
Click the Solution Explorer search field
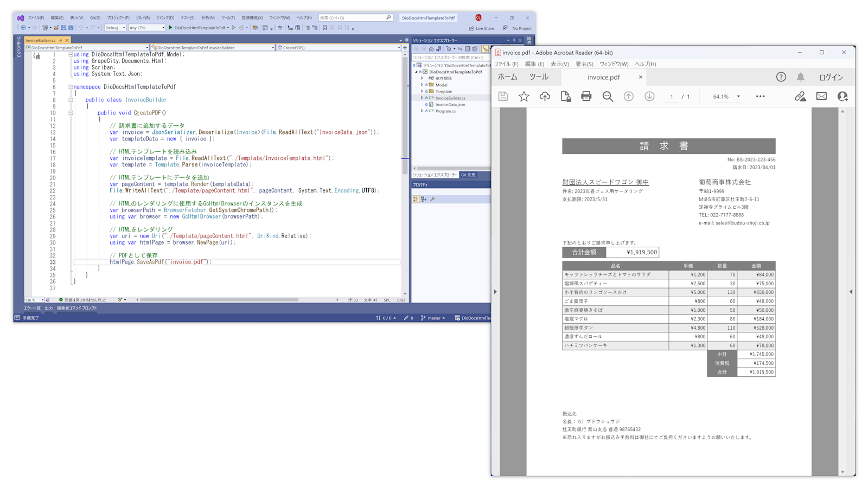pyautogui.click(x=450, y=57)
